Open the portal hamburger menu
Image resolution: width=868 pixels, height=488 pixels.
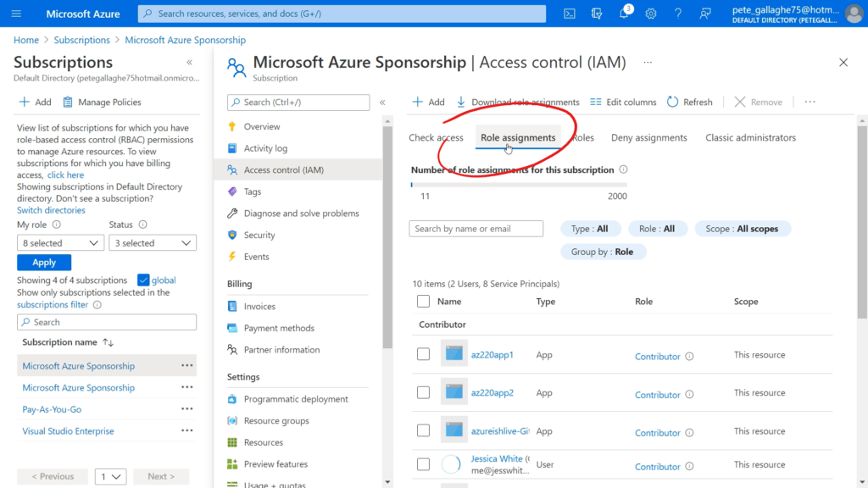click(16, 14)
